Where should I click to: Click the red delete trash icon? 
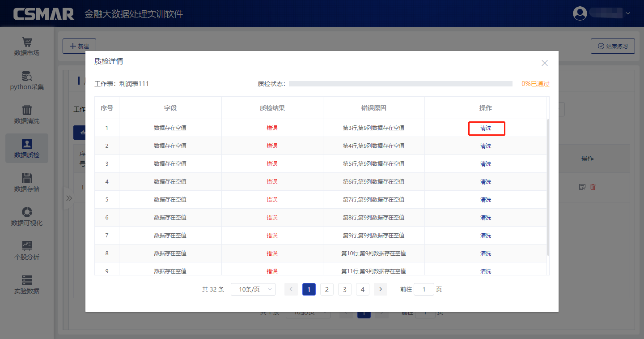(593, 187)
